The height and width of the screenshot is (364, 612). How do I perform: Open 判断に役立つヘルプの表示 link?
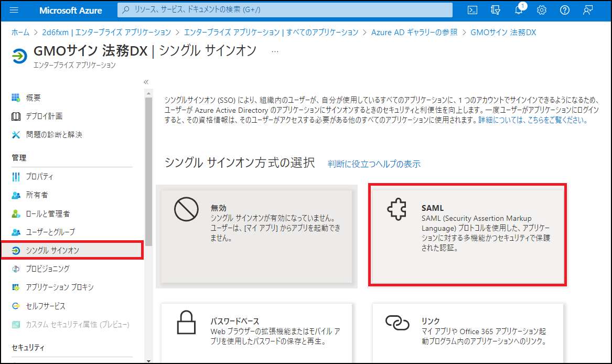pos(374,164)
